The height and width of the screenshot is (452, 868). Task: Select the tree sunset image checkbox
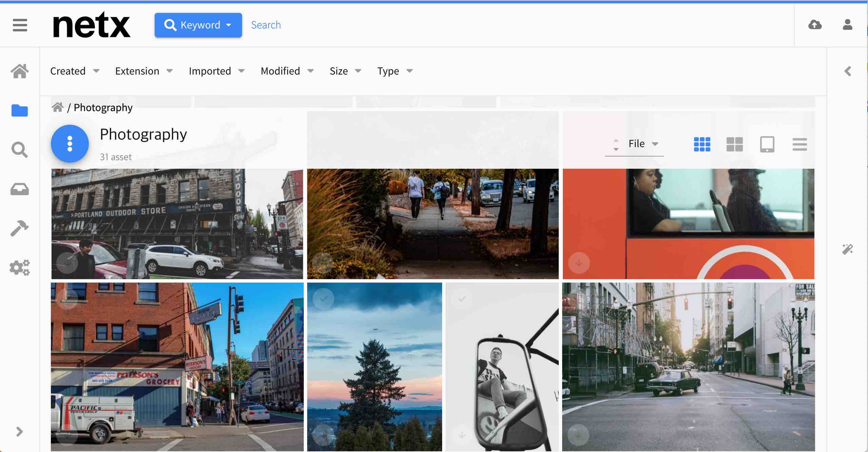pos(323,299)
